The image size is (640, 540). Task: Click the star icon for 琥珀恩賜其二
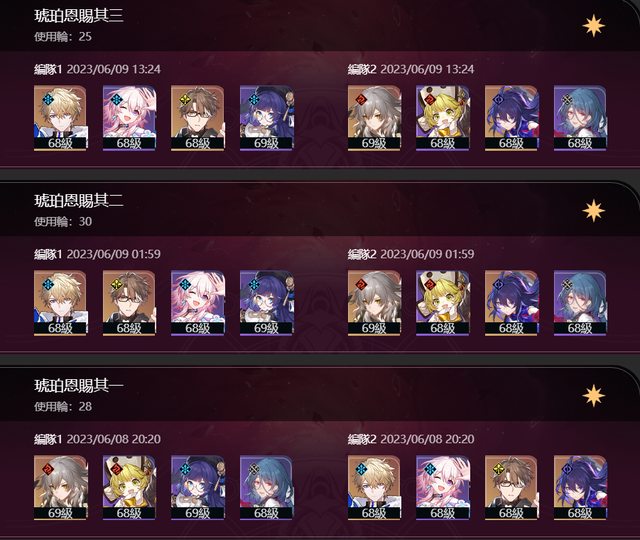tap(593, 211)
